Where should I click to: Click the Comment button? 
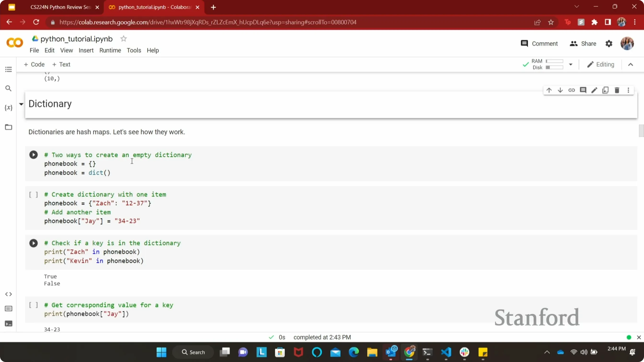(x=539, y=44)
